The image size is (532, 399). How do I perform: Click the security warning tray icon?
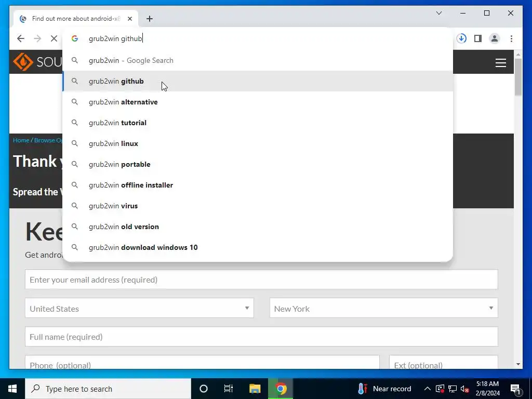pyautogui.click(x=440, y=389)
